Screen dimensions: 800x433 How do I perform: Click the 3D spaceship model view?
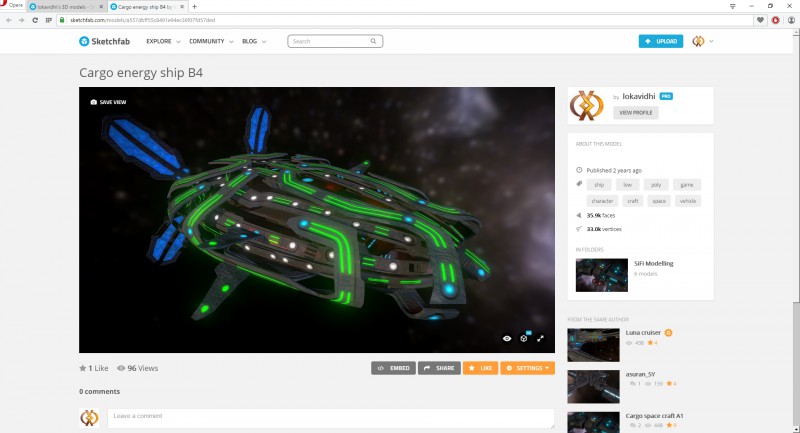pyautogui.click(x=317, y=220)
